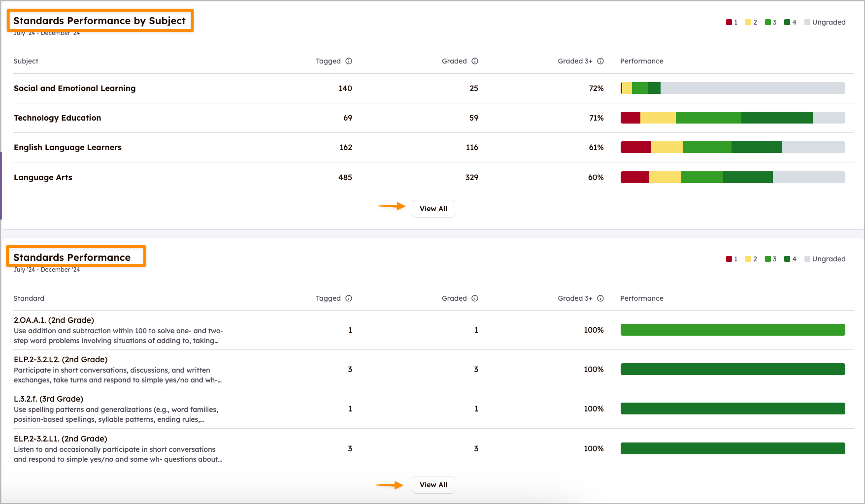
Task: Click the yellow level 2 legend icon in Standards Performance
Action: [x=747, y=259]
